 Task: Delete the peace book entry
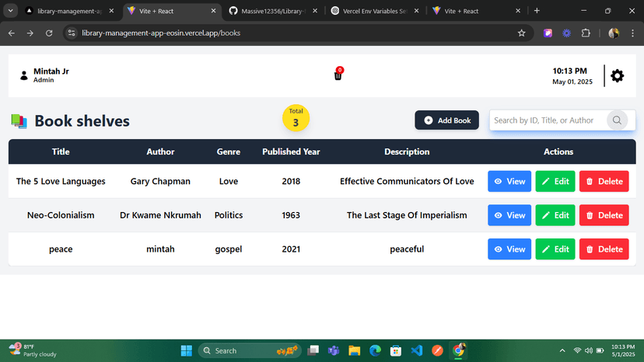604,249
